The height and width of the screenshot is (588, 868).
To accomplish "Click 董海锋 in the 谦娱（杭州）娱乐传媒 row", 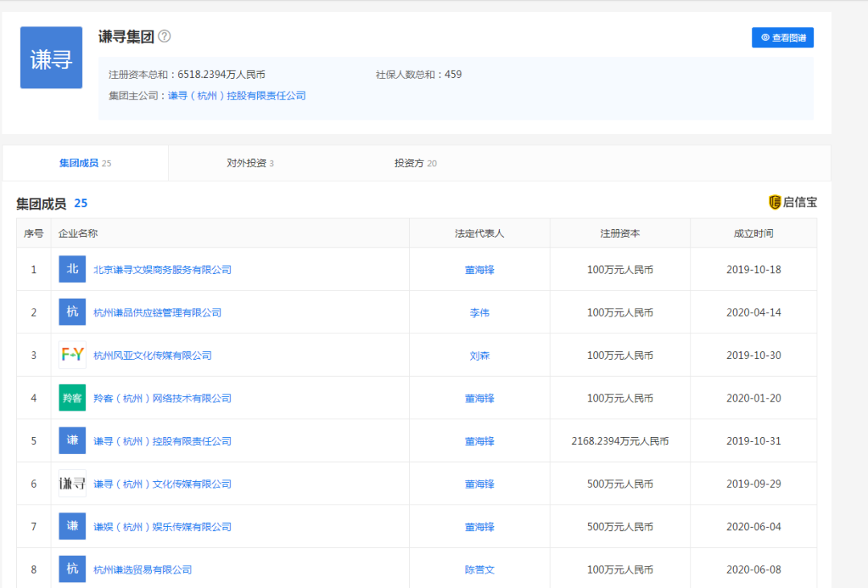I will pos(479,527).
